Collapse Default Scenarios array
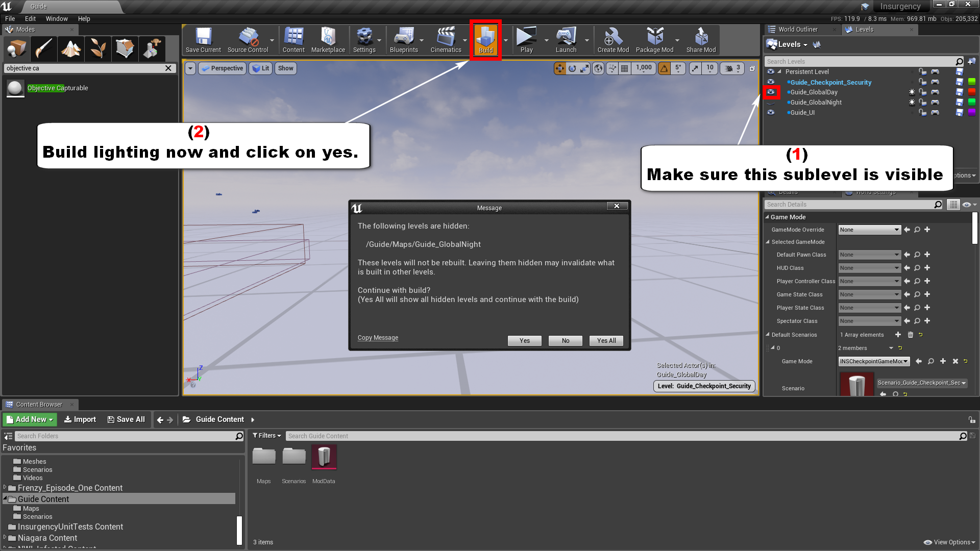The height and width of the screenshot is (551, 980). coord(768,335)
